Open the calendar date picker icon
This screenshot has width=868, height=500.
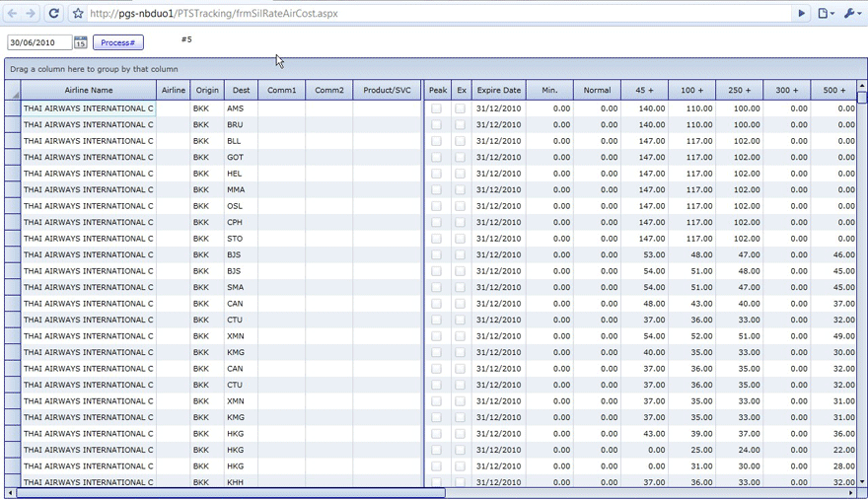pos(80,42)
